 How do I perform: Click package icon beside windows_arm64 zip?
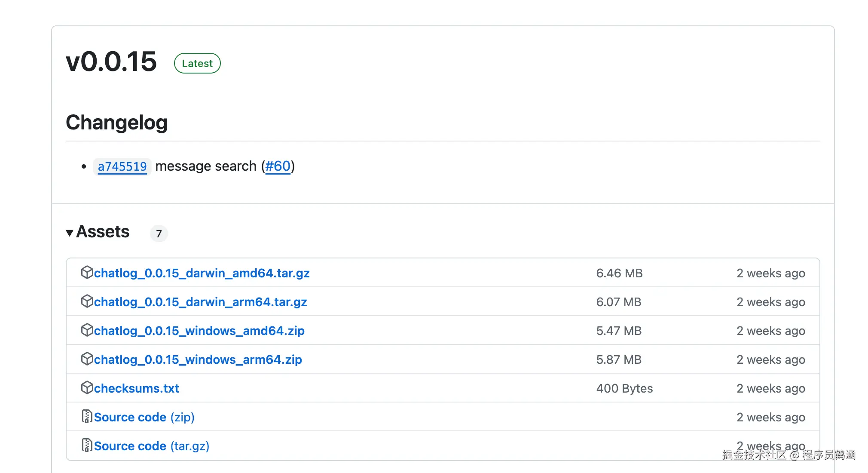[87, 359]
